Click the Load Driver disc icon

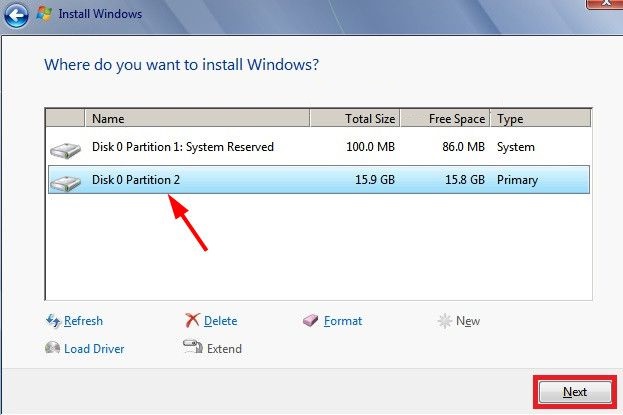(52, 348)
